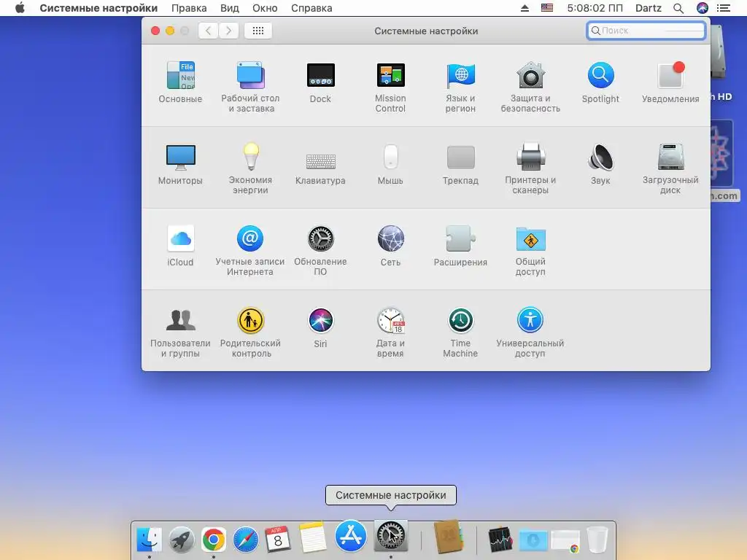Open Расширения preferences
Screen dimensions: 747x560
[x=460, y=246]
